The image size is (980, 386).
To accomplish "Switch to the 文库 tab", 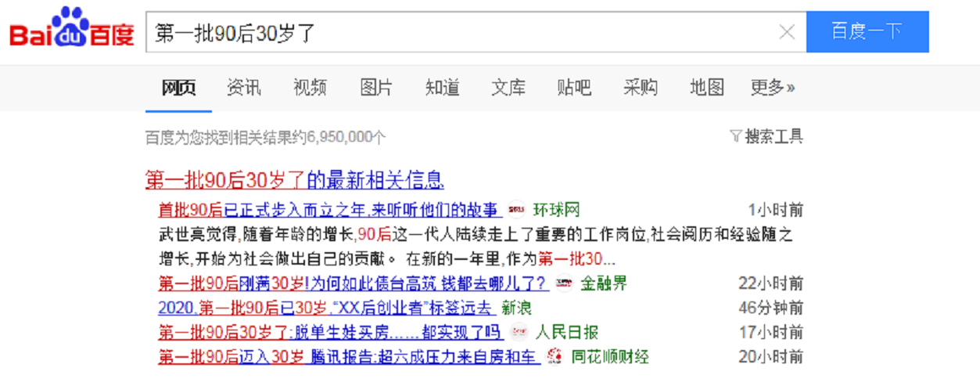I will [x=508, y=88].
